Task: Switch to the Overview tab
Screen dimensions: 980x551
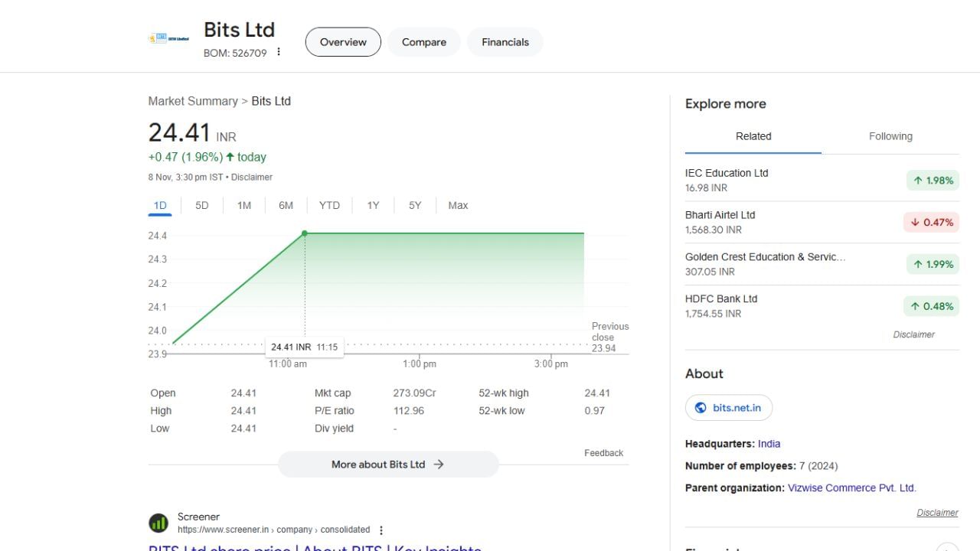Action: (343, 42)
